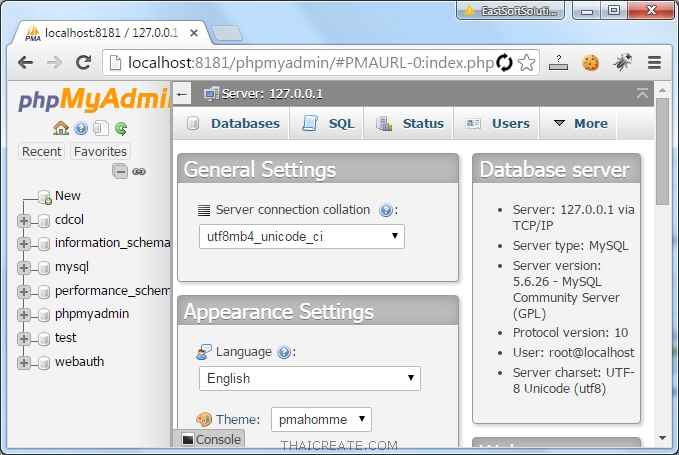Refresh page with browser reload button
The image size is (679, 455).
[x=83, y=63]
